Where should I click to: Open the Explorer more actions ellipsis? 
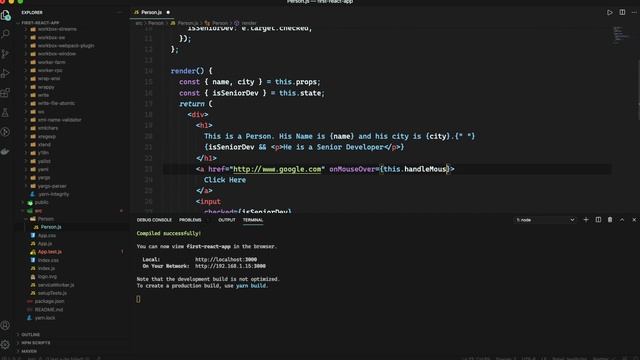coord(120,13)
